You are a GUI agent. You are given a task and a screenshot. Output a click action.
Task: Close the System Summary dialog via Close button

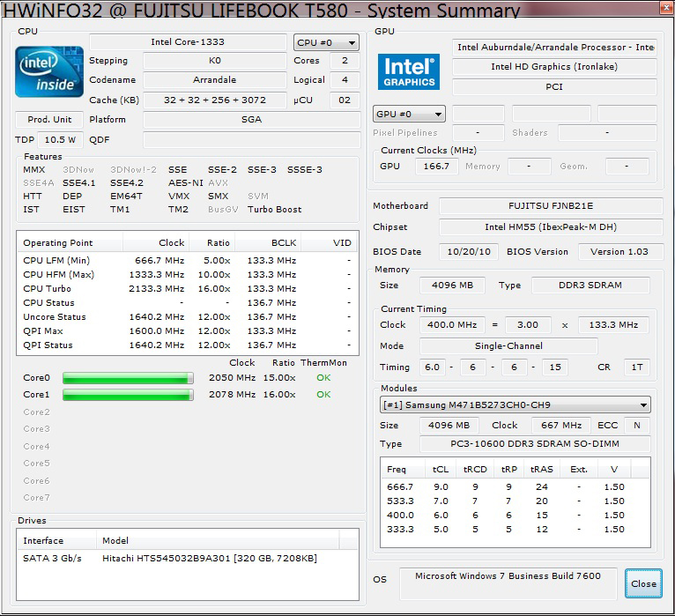click(x=643, y=583)
